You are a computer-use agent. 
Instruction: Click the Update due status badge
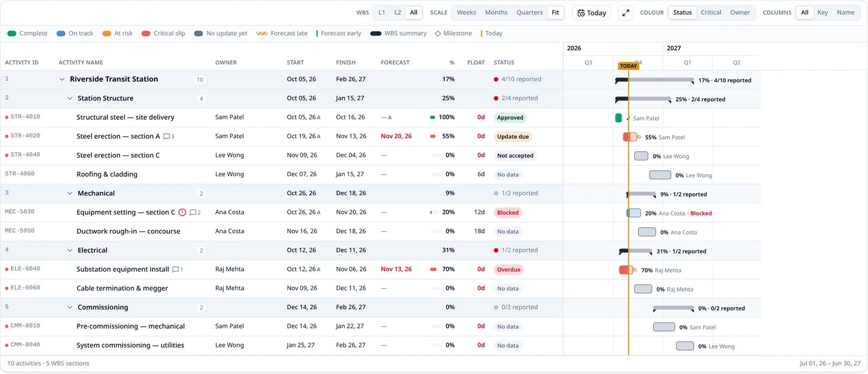513,137
